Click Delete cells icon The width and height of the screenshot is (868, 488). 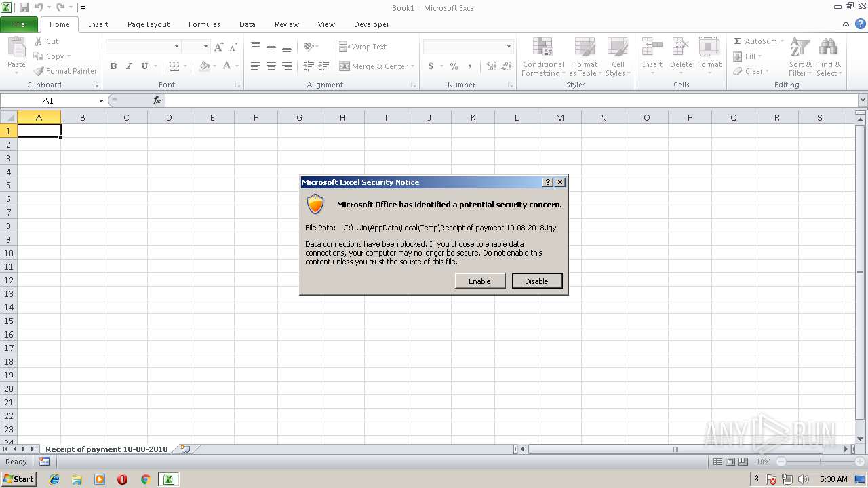[x=681, y=47]
